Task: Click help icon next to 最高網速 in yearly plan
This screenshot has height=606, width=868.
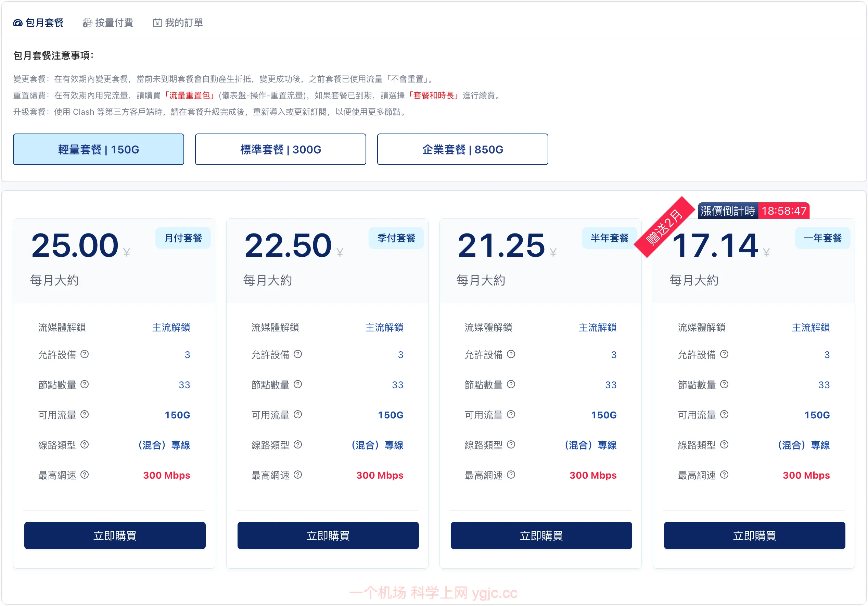Action: pos(724,475)
